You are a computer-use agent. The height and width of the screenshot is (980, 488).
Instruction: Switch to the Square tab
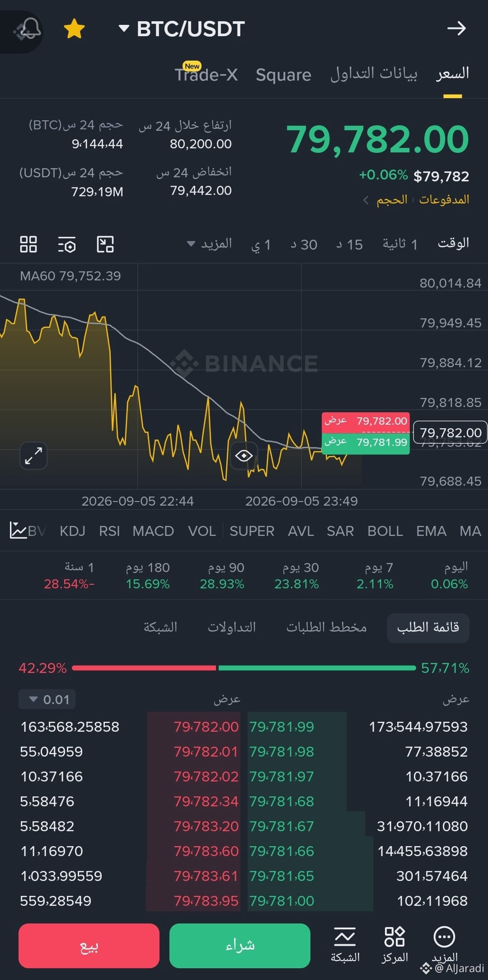coord(283,75)
